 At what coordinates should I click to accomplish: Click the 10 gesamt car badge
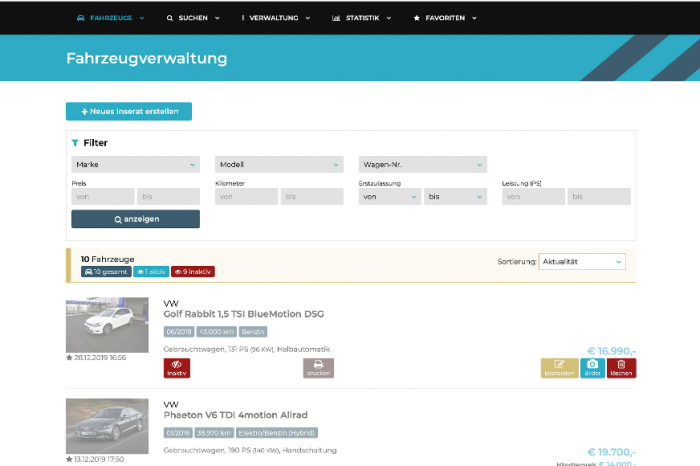pyautogui.click(x=104, y=271)
